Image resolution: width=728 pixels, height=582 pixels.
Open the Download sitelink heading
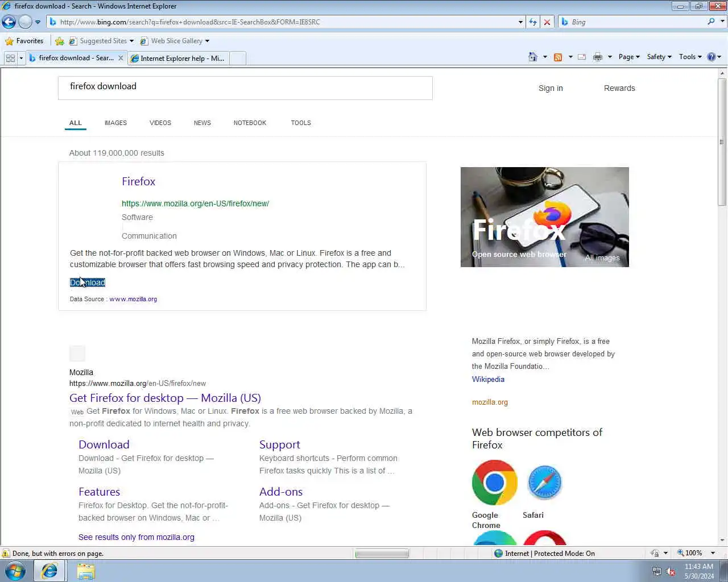(x=104, y=444)
